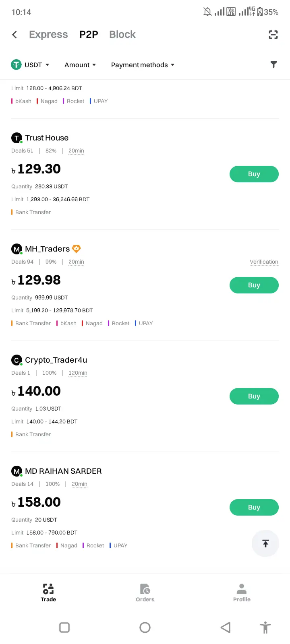Tap Trust House avatar icon
This screenshot has width=290, height=644.
click(x=17, y=138)
